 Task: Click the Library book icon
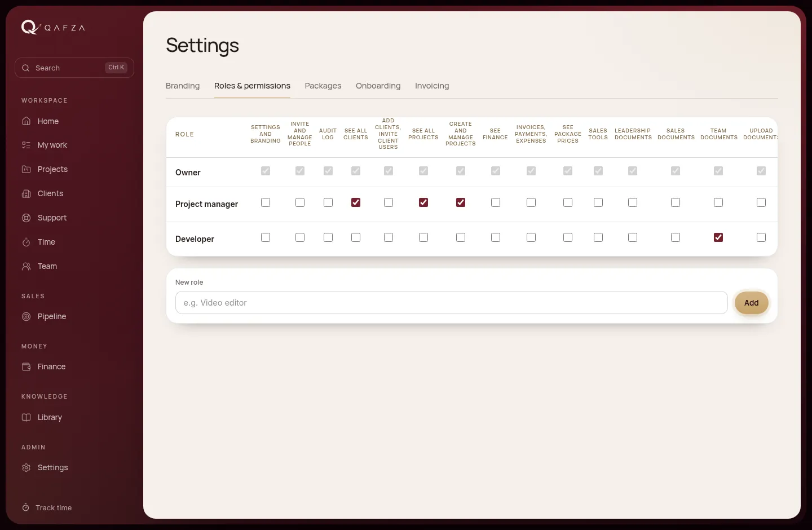26,417
